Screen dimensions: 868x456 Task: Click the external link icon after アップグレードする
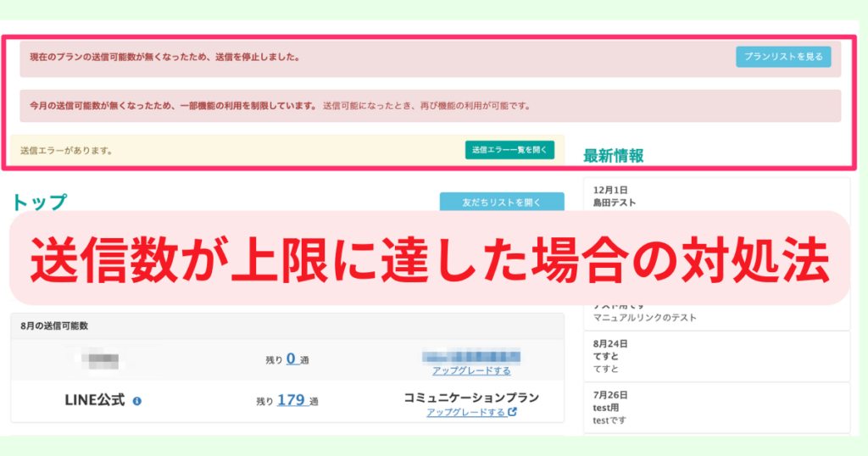pyautogui.click(x=512, y=413)
